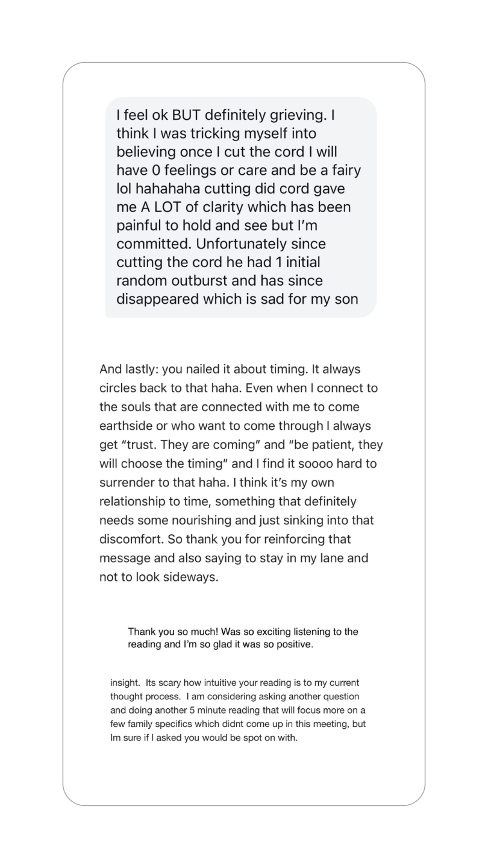This screenshot has height=868, width=488.
Task: Click the line ending "would be spot on with."
Action: tap(204, 738)
